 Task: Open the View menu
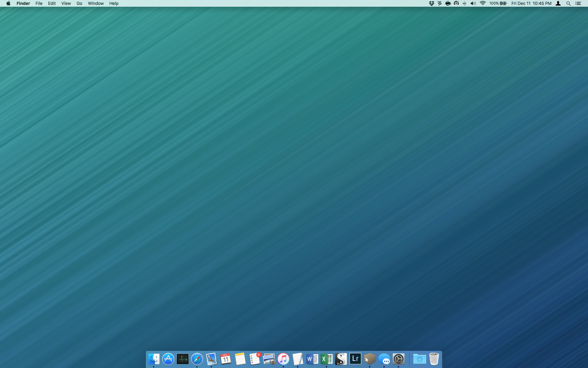click(x=66, y=3)
